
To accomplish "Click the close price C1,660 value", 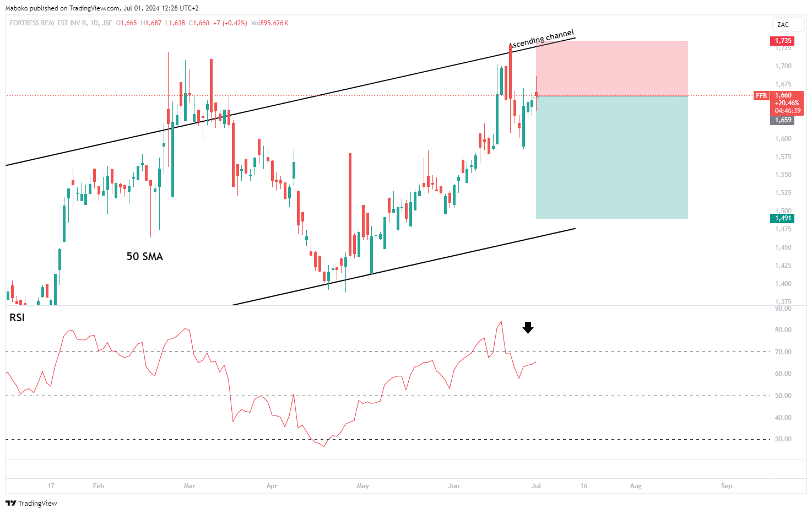I will pyautogui.click(x=199, y=23).
